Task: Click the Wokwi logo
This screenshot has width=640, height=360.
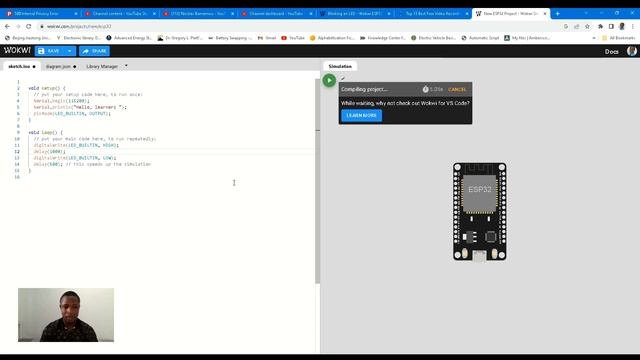Action: (x=17, y=51)
